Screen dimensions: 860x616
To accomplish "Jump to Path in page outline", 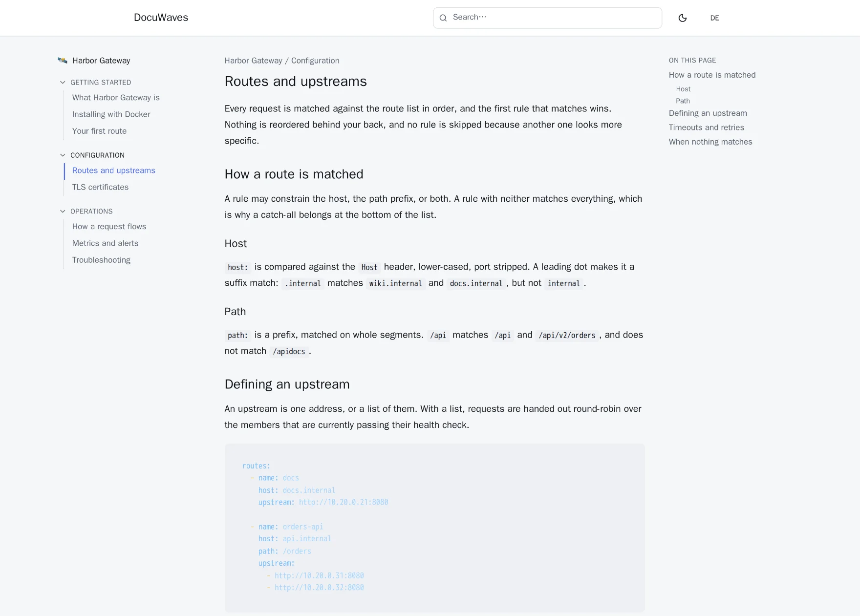I will (683, 101).
